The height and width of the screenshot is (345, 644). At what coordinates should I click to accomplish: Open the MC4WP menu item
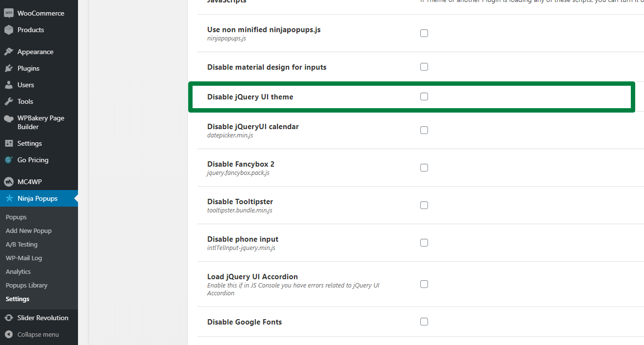coord(29,182)
